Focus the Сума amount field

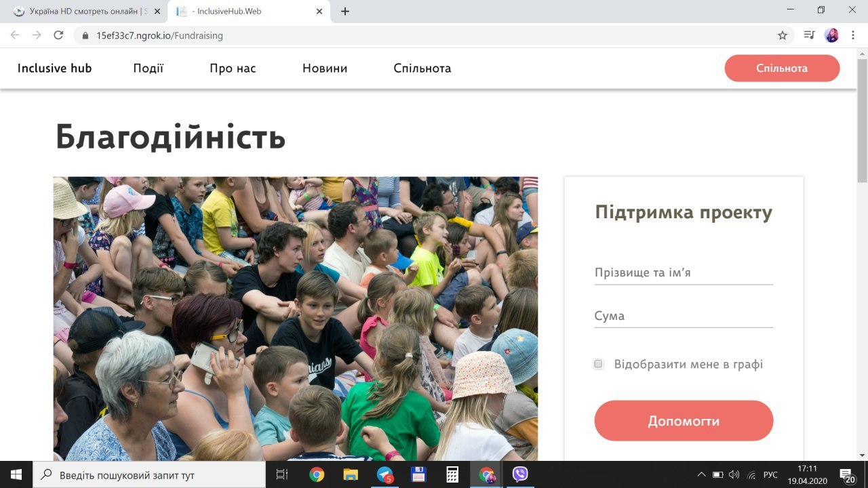[x=684, y=317]
